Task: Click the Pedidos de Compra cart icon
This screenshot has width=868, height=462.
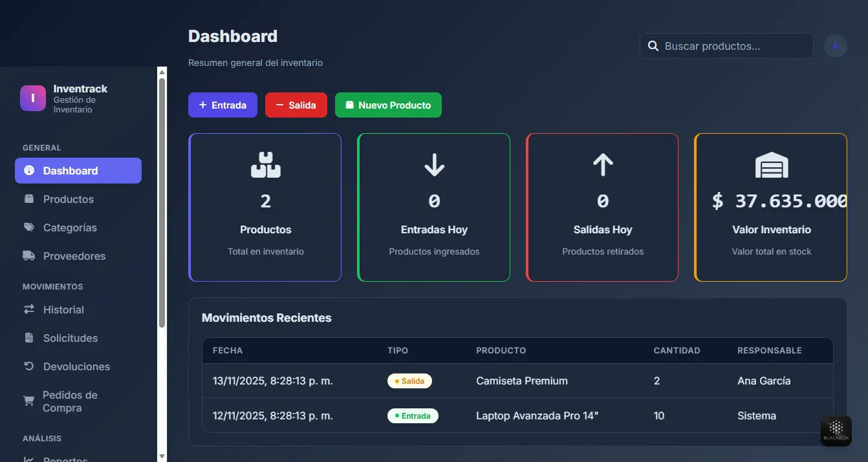Action: (28, 401)
